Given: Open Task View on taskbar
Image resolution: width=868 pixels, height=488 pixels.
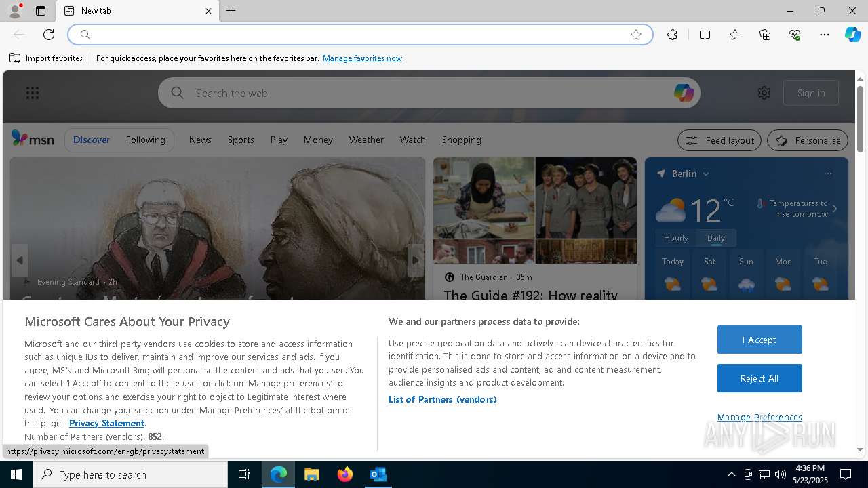Looking at the screenshot, I should [244, 474].
